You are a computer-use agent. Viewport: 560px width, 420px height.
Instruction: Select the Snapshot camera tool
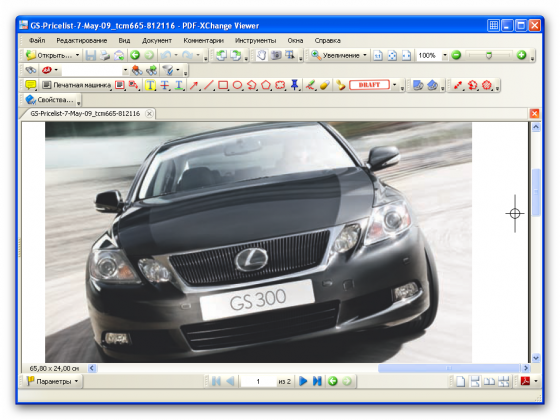(x=276, y=55)
